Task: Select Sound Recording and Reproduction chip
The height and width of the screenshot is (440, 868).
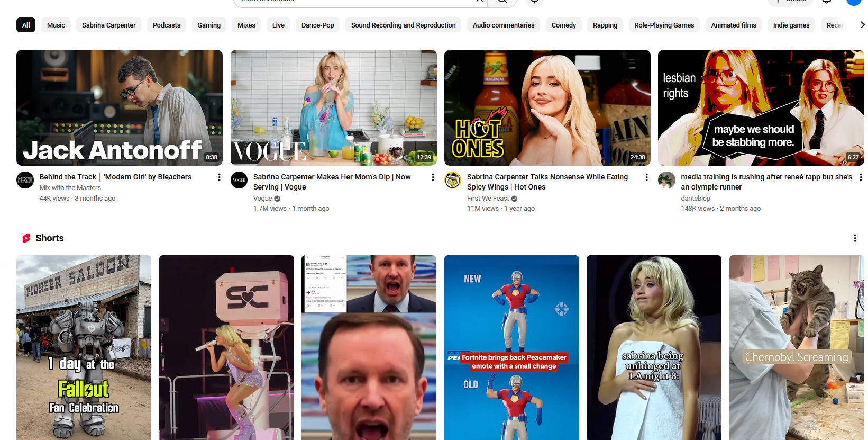Action: tap(404, 25)
